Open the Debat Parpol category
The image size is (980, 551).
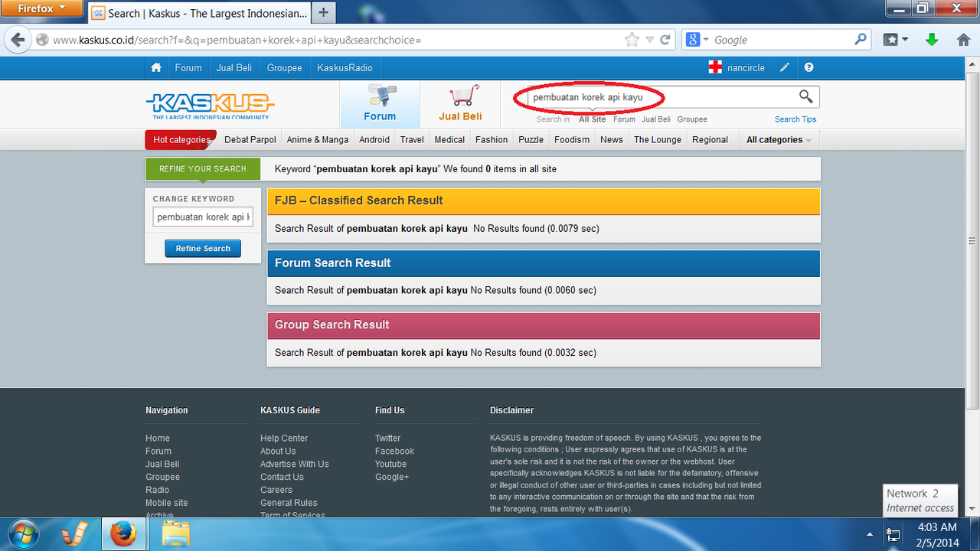(x=250, y=139)
